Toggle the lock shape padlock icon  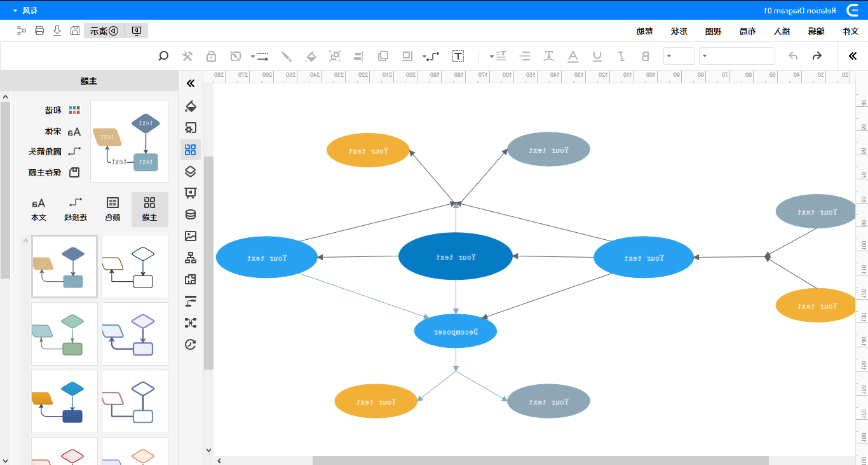(211, 56)
